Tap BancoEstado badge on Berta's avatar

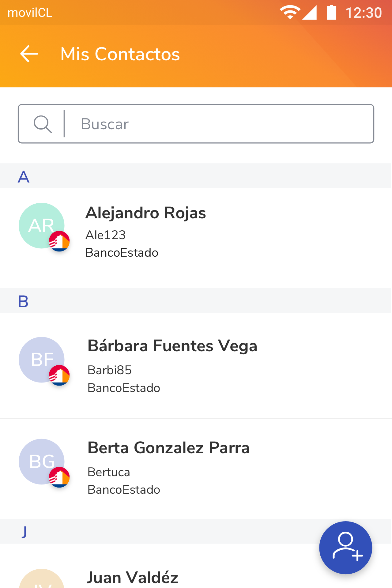(x=59, y=477)
